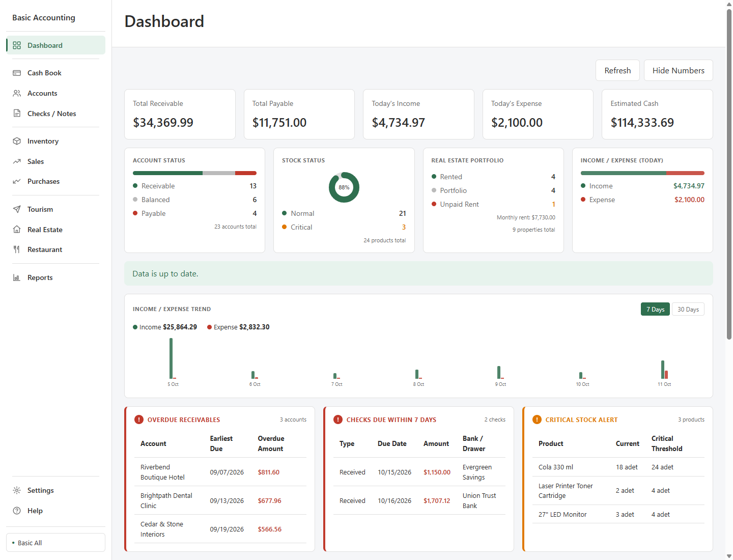Select Real Estate in the sidebar
The width and height of the screenshot is (733, 560).
[x=55, y=230]
